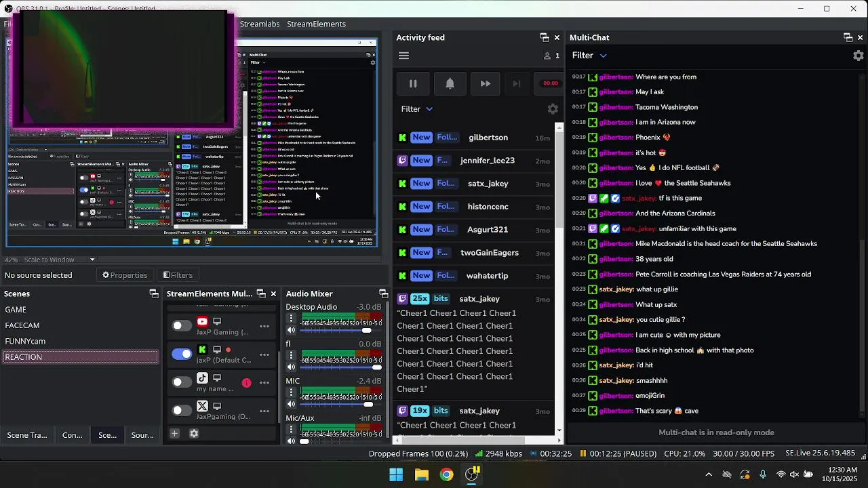868x488 pixels.
Task: Show hidden system tray icons chevron
Action: pyautogui.click(x=709, y=474)
